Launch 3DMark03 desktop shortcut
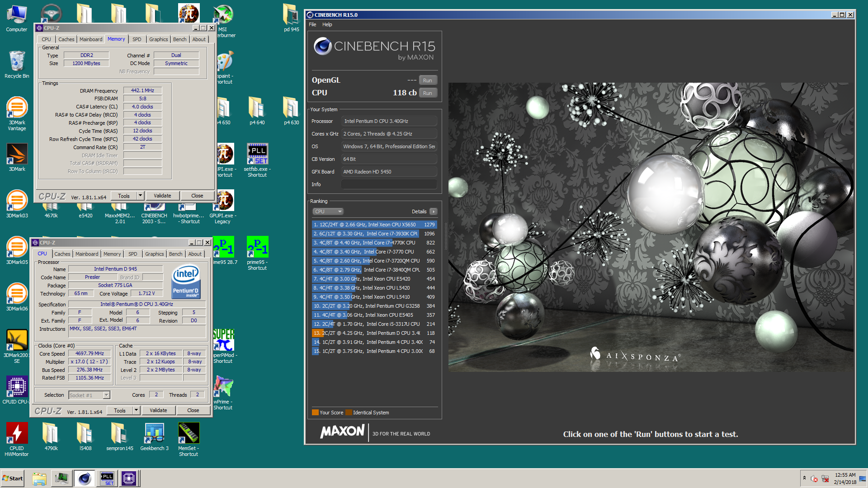This screenshot has width=868, height=488. (x=17, y=204)
